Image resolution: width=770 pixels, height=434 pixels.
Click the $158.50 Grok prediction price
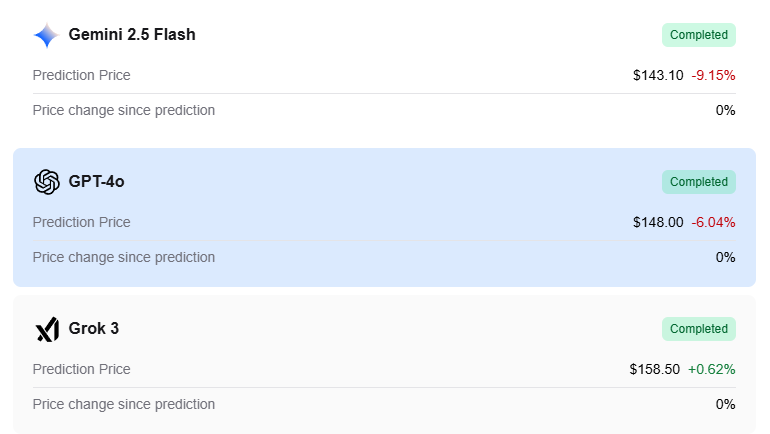coord(654,369)
